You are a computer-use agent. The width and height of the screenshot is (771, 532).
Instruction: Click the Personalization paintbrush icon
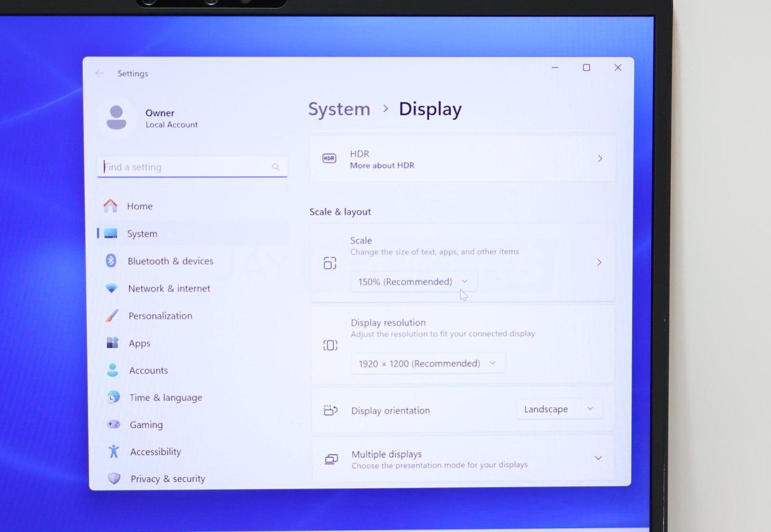click(112, 316)
